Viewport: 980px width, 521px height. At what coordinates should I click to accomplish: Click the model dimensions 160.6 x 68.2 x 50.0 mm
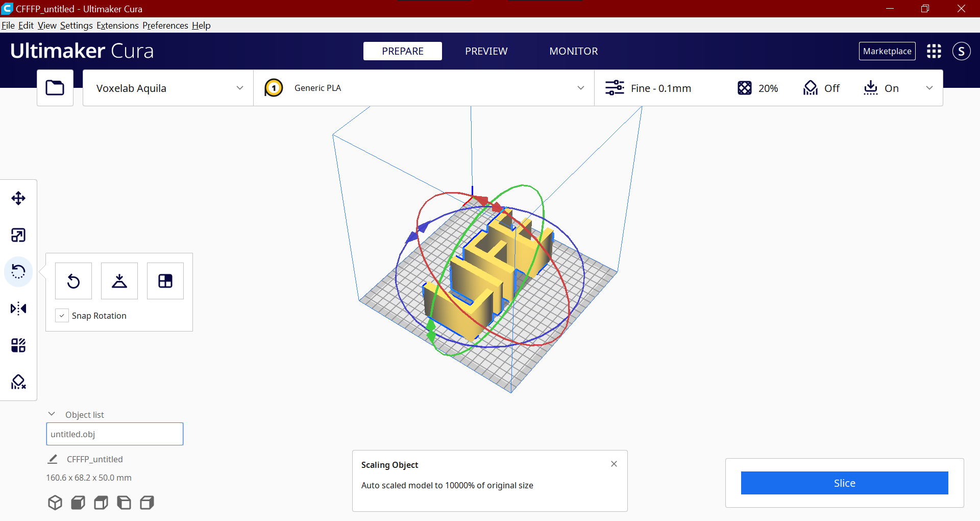89,478
